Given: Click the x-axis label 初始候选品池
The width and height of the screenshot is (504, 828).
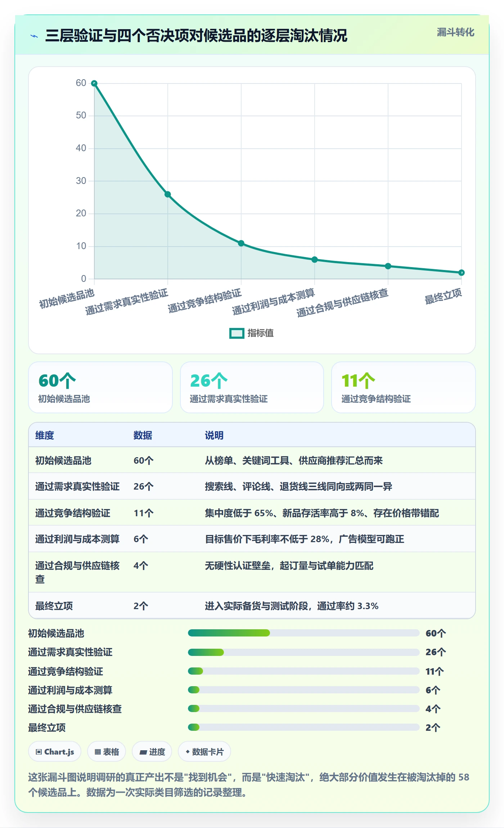Looking at the screenshot, I should [67, 298].
